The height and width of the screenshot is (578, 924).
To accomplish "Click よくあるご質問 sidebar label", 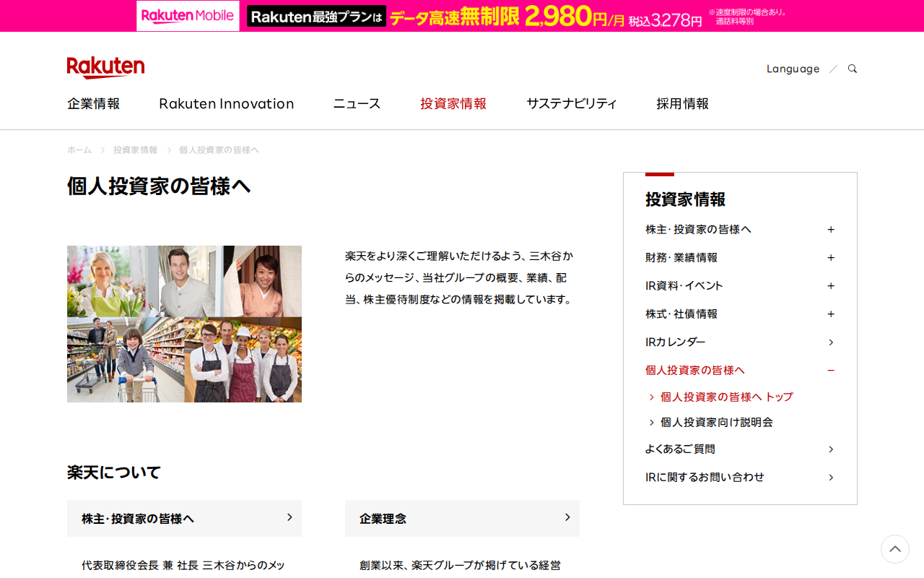I will click(x=680, y=449).
